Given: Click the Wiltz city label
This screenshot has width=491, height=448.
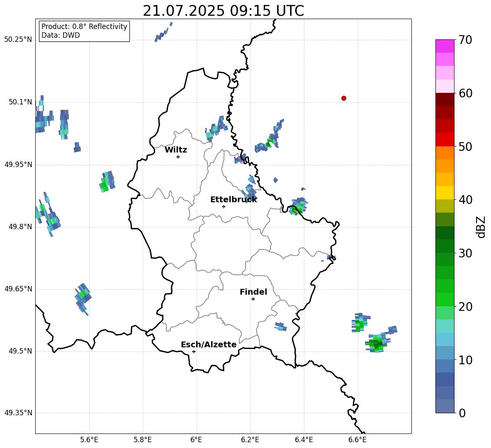Looking at the screenshot, I should 176,150.
